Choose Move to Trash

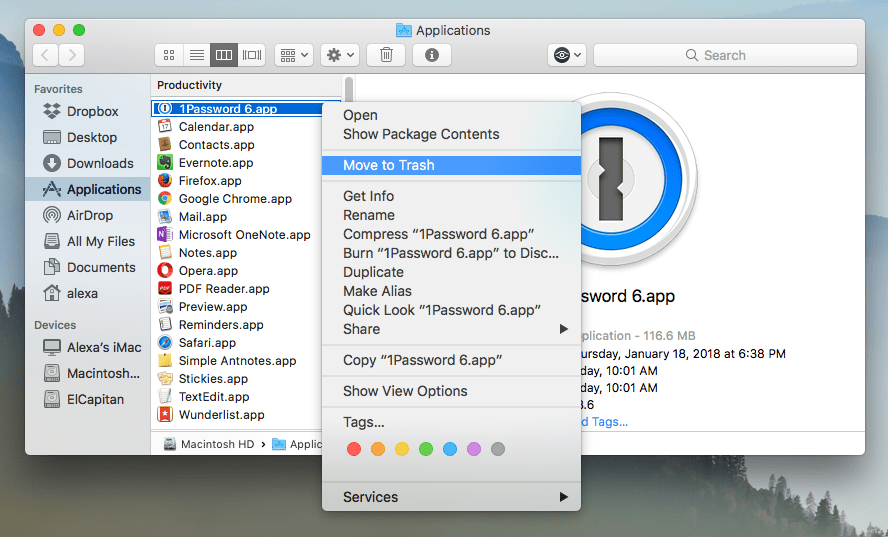point(451,165)
